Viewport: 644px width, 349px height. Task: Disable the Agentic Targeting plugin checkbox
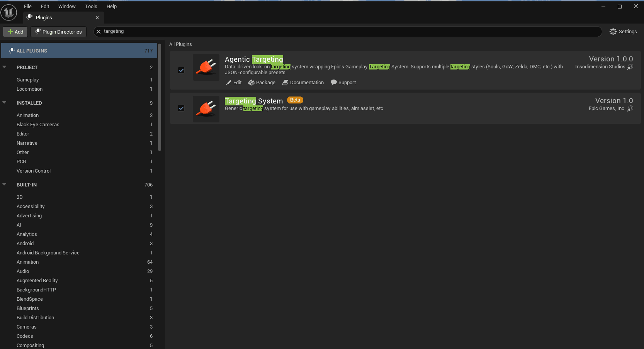181,70
